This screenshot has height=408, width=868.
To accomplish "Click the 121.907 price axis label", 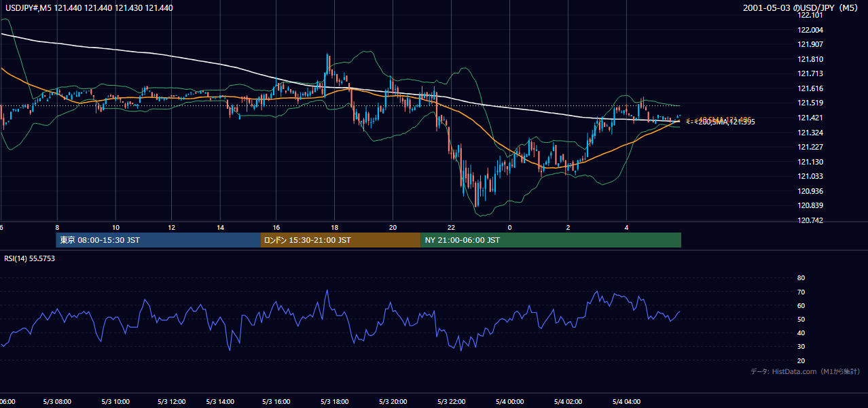I will pyautogui.click(x=810, y=44).
